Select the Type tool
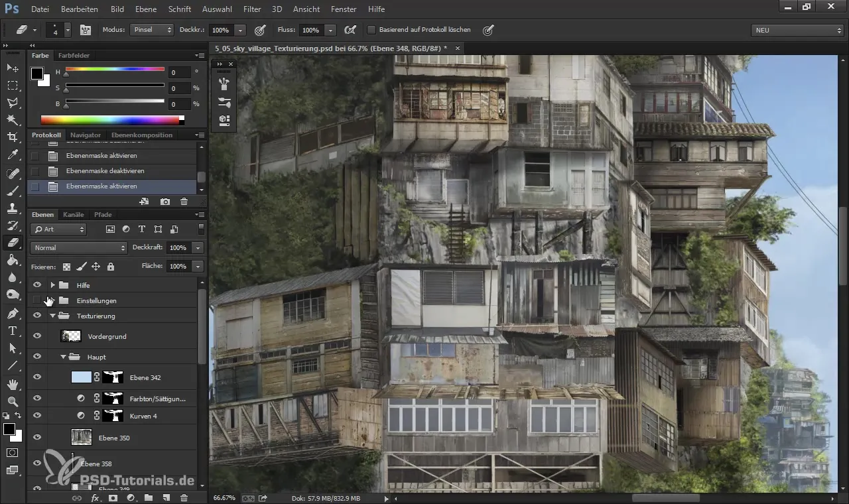Image resolution: width=849 pixels, height=504 pixels. (x=13, y=330)
